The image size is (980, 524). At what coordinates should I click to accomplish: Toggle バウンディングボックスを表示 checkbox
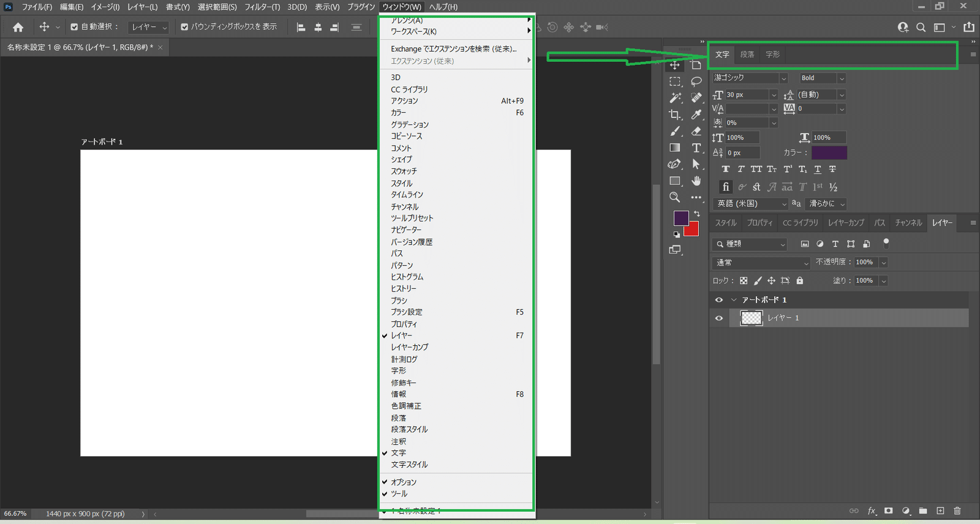(x=184, y=27)
